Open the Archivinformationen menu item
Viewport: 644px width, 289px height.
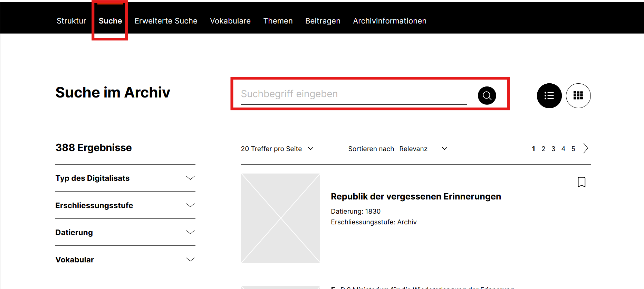tap(390, 21)
